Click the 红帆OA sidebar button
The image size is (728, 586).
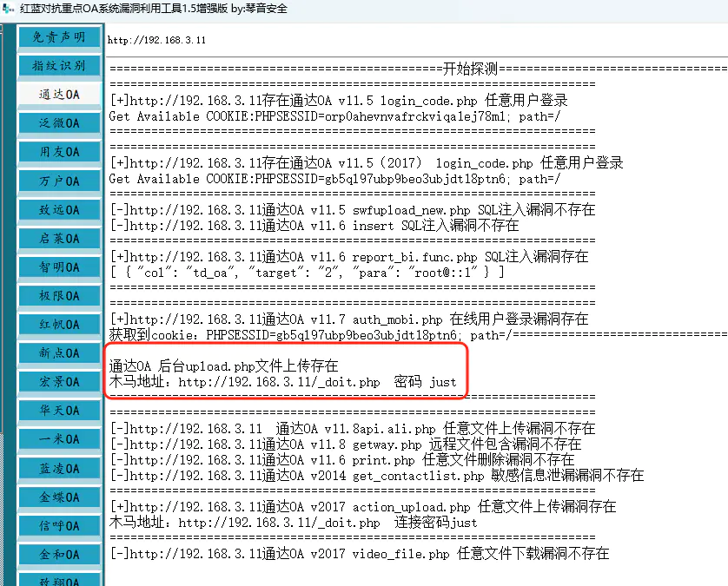[x=59, y=325]
